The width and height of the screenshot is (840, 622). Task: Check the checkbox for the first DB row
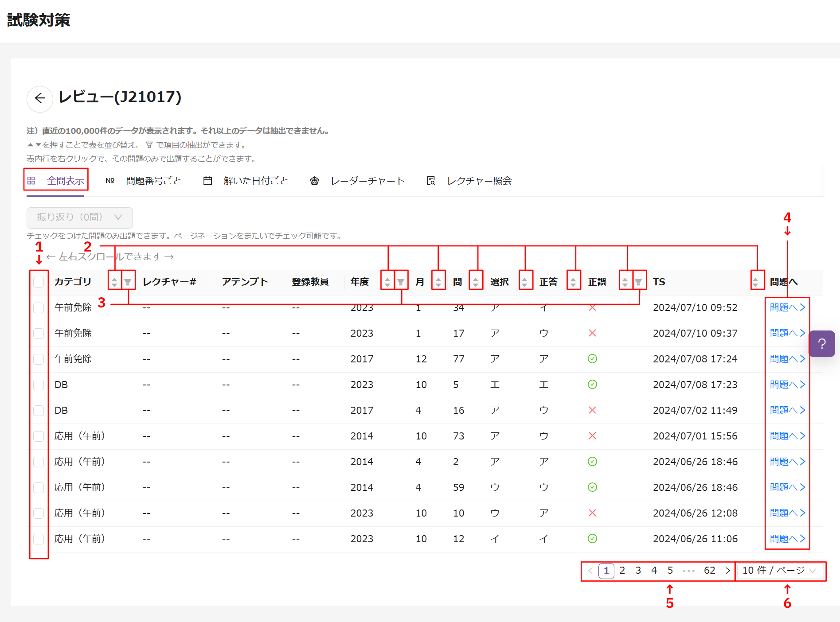(39, 385)
